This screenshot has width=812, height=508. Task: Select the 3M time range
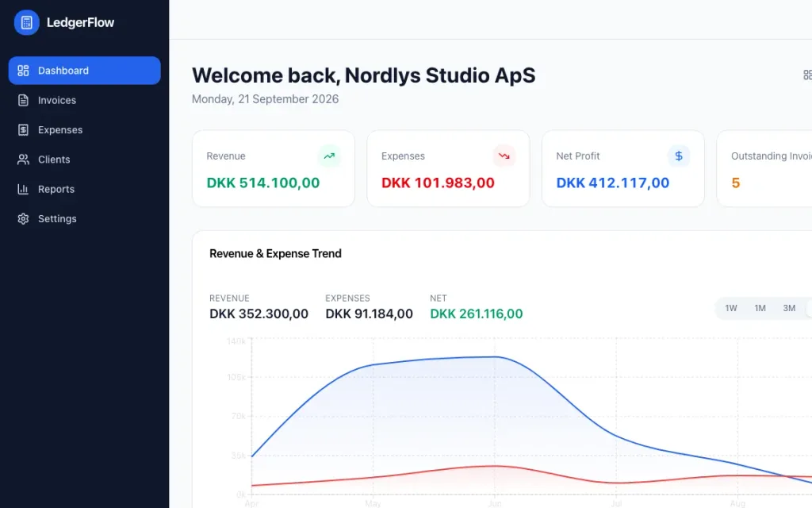789,309
